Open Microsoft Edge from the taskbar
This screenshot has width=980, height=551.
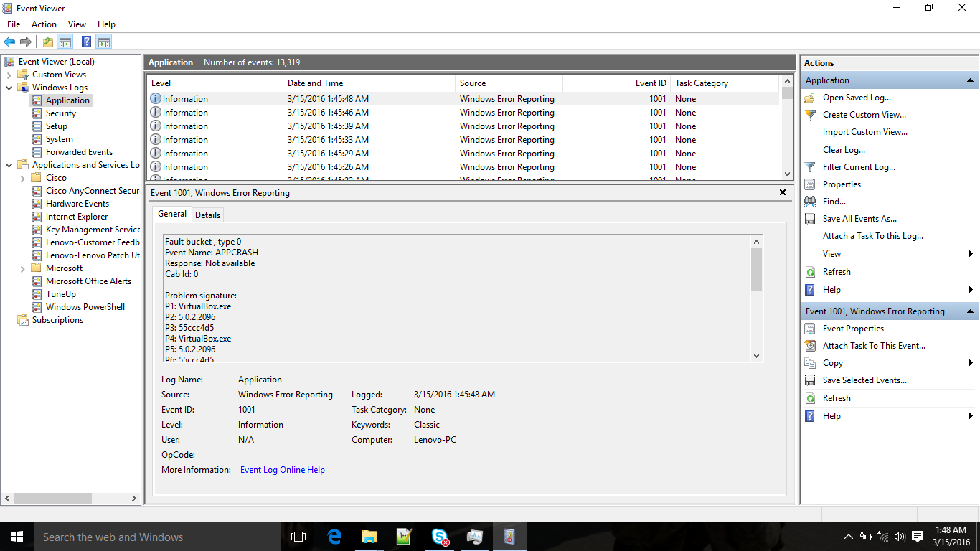point(334,537)
